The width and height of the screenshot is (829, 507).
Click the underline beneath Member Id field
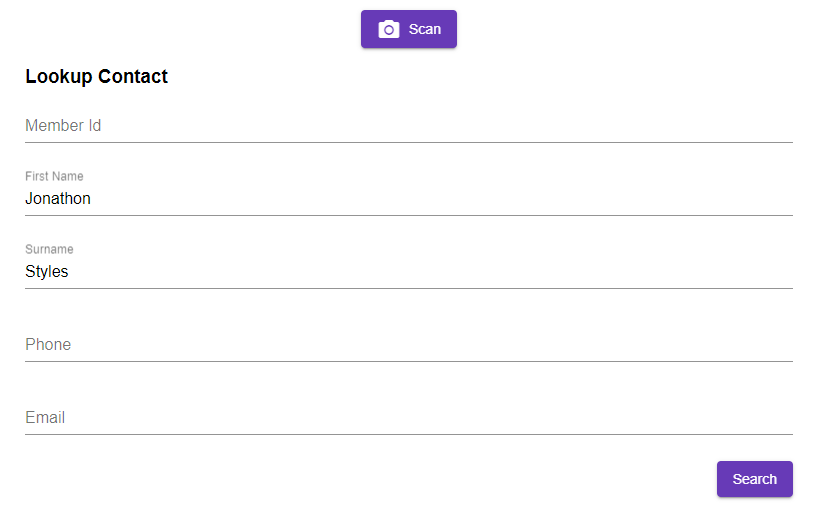point(409,142)
